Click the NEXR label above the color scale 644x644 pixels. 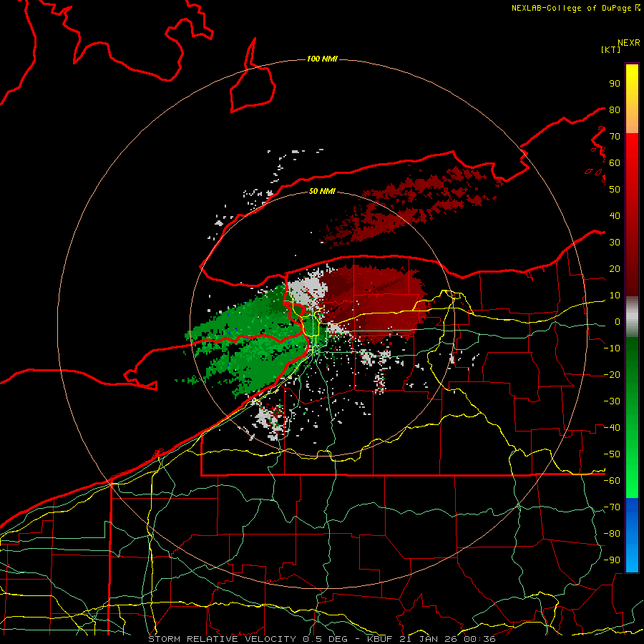point(629,43)
